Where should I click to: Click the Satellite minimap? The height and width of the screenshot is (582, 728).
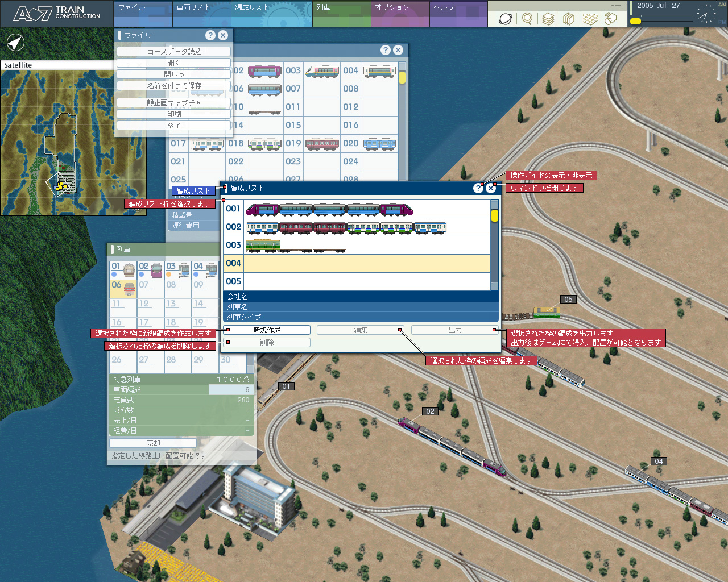point(73,143)
